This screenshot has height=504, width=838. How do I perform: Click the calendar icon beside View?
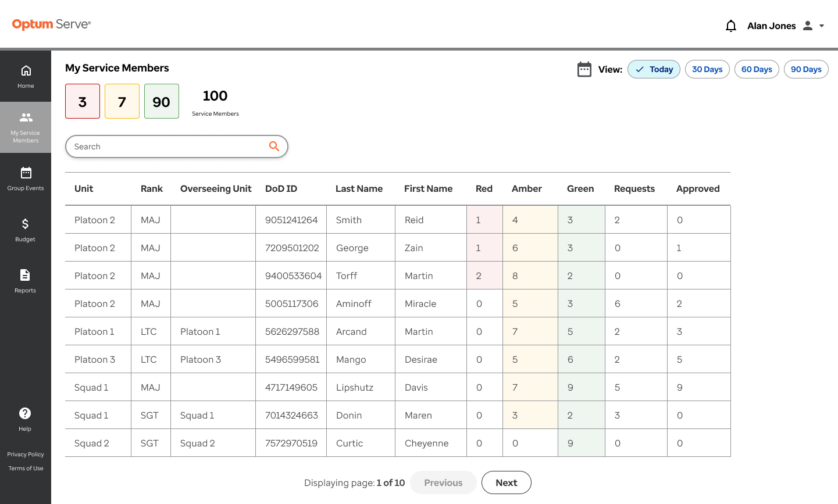tap(584, 69)
